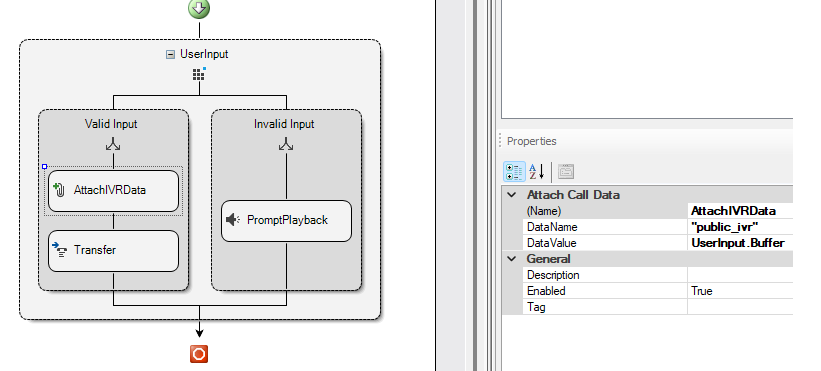Click the Invalid Input branch fork icon
The height and width of the screenshot is (371, 821).
pos(286,144)
